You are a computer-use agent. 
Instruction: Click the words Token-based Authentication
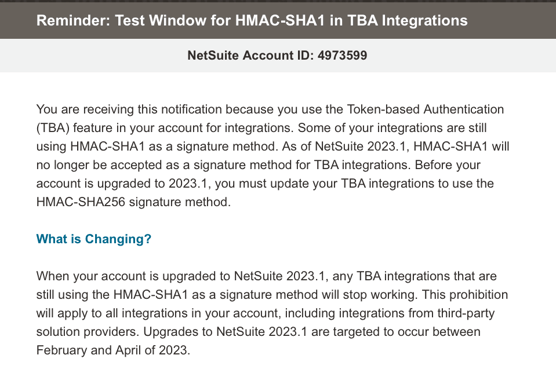(x=425, y=109)
